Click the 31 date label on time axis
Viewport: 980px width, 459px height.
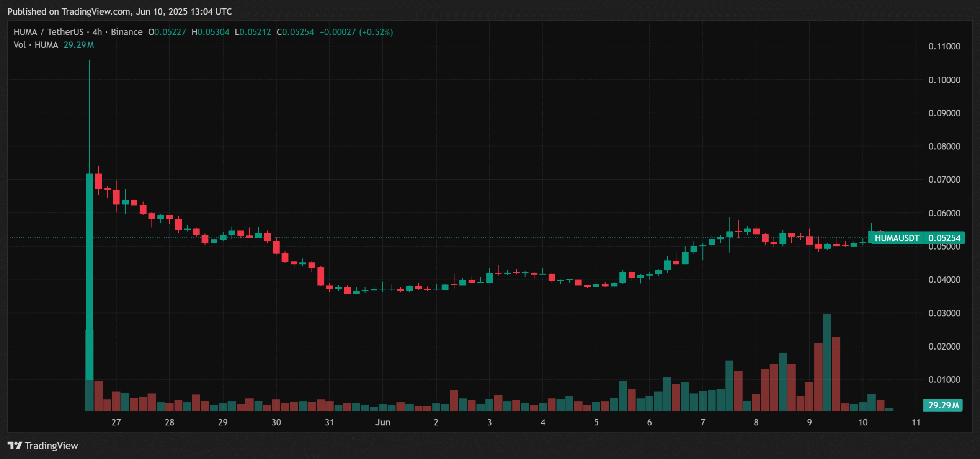coord(329,422)
